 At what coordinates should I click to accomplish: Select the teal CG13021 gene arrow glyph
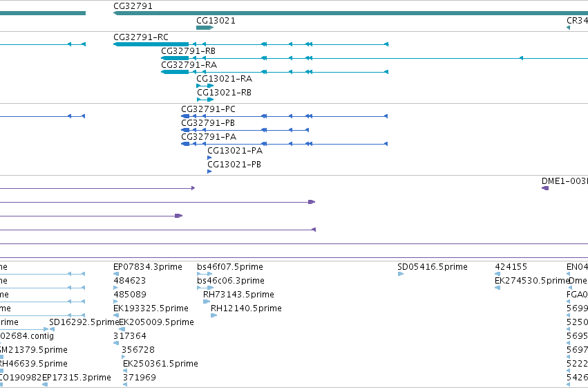pos(205,28)
